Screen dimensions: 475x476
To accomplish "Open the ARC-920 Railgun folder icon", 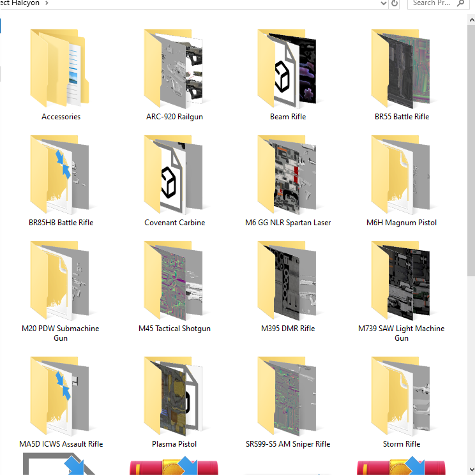I will click(x=173, y=69).
